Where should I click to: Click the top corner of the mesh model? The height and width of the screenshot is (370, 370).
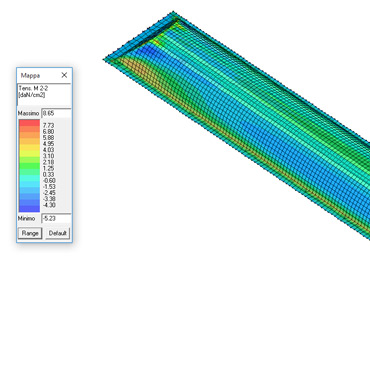coord(173,13)
